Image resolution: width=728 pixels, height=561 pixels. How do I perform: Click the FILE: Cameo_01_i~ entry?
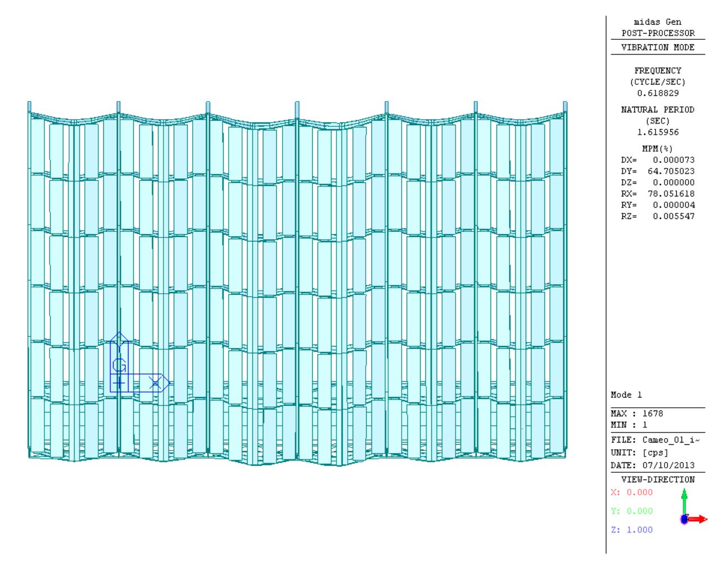[x=655, y=440]
